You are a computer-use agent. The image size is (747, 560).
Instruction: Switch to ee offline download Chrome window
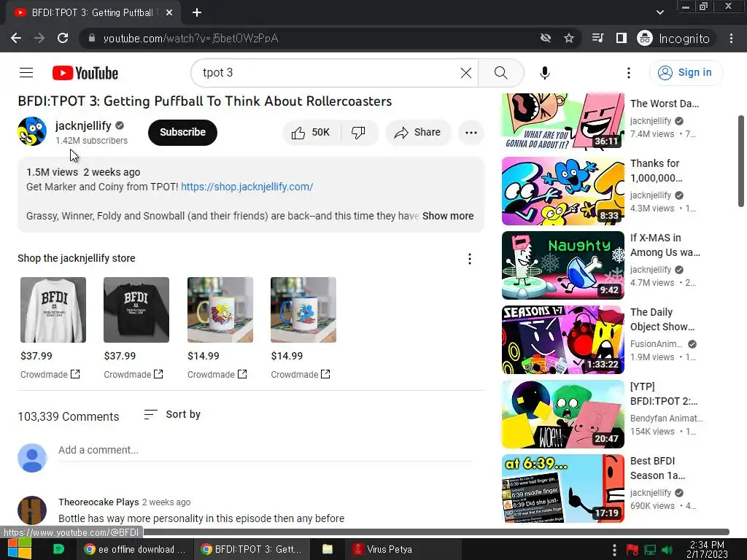pos(135,549)
